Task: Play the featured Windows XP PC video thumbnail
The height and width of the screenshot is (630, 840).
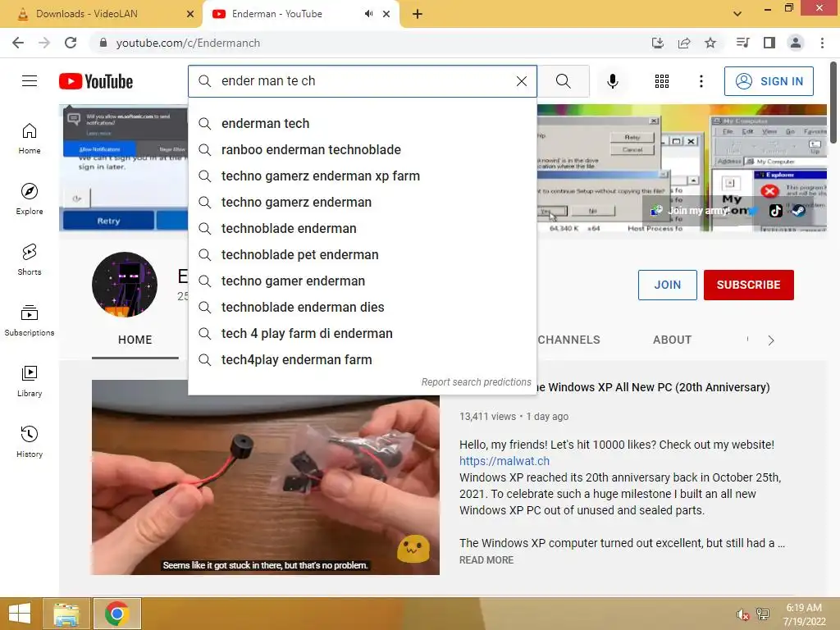Action: tap(265, 477)
